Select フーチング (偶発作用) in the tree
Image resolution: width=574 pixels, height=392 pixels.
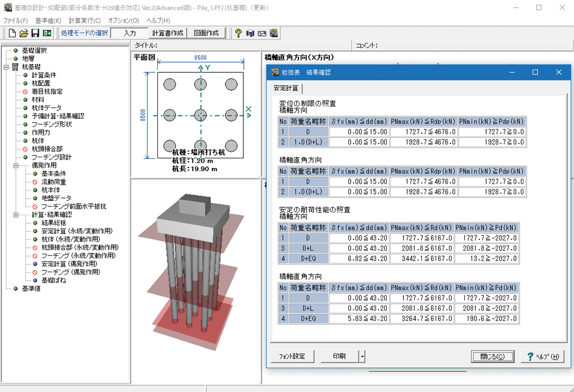pyautogui.click(x=71, y=272)
